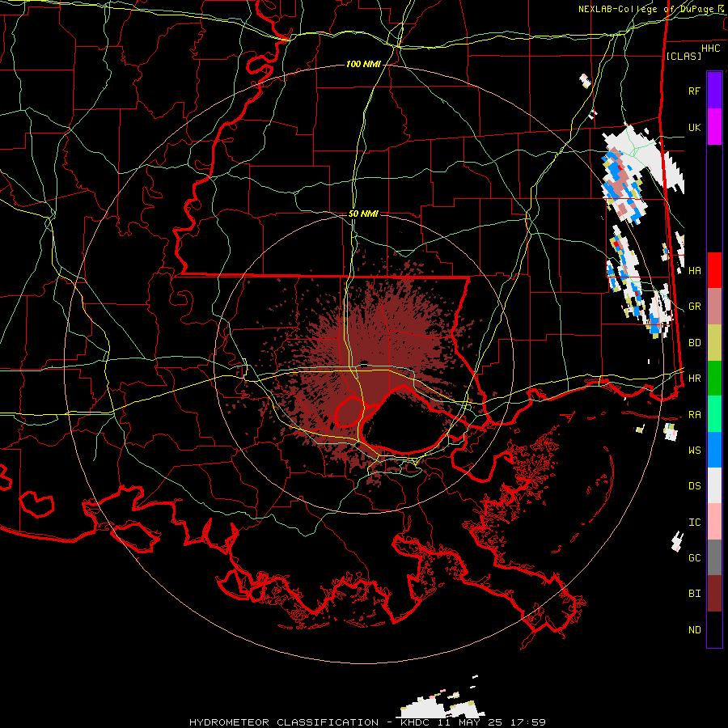Click the Hydrometeor Classification title caption

coord(367,722)
